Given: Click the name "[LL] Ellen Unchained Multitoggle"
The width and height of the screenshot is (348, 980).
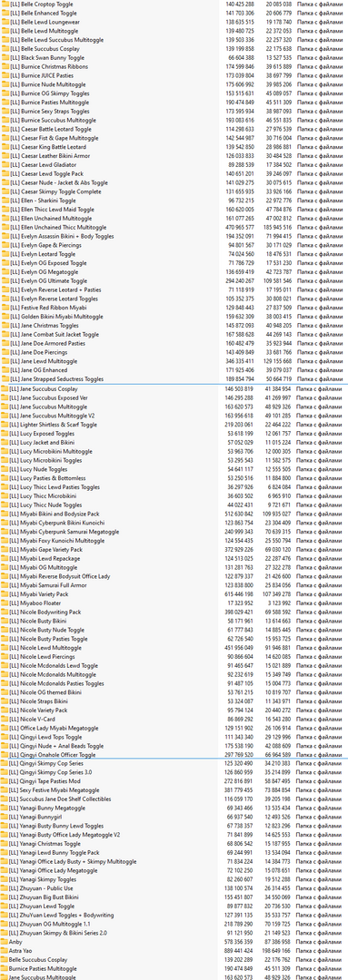Looking at the screenshot, I should point(51,219).
